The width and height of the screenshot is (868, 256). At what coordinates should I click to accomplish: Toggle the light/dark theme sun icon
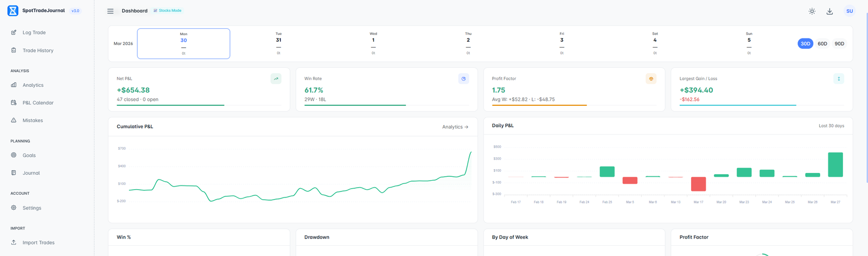pyautogui.click(x=812, y=11)
